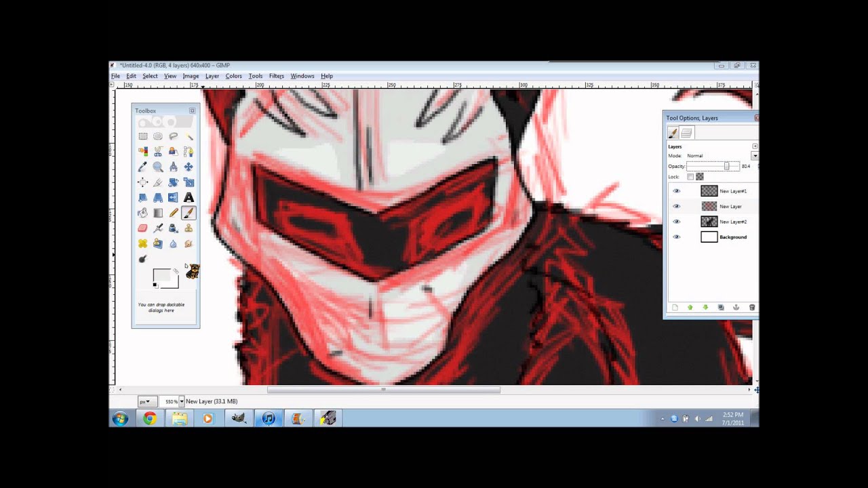
Task: Select the Airbrush tool
Action: [x=158, y=228]
